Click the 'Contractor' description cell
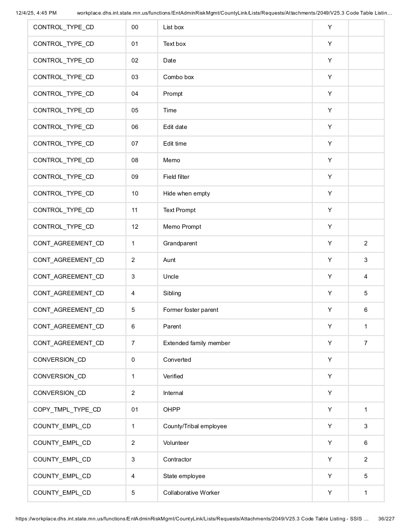Viewport: 411px width, 532px height. (x=235, y=460)
